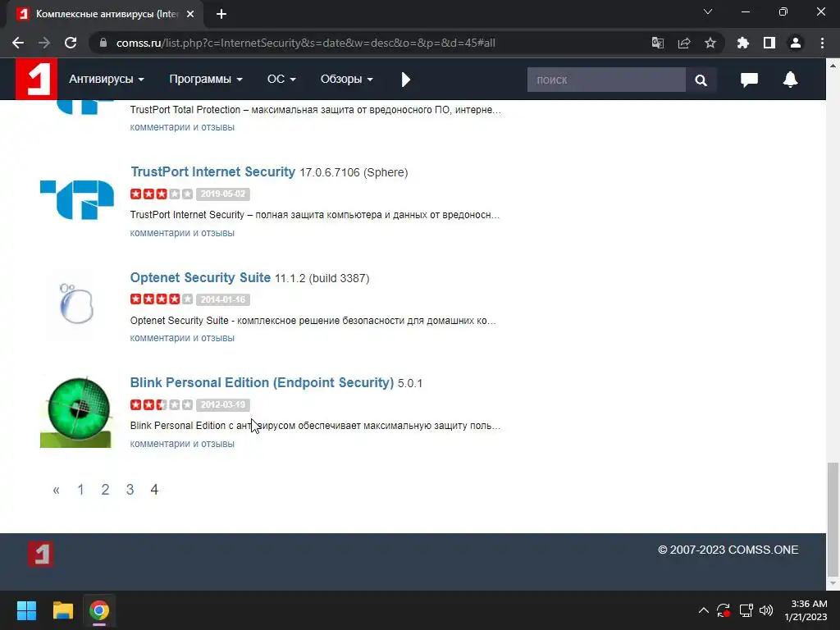
Task: Click the 2014-01-16 date badge
Action: click(223, 299)
